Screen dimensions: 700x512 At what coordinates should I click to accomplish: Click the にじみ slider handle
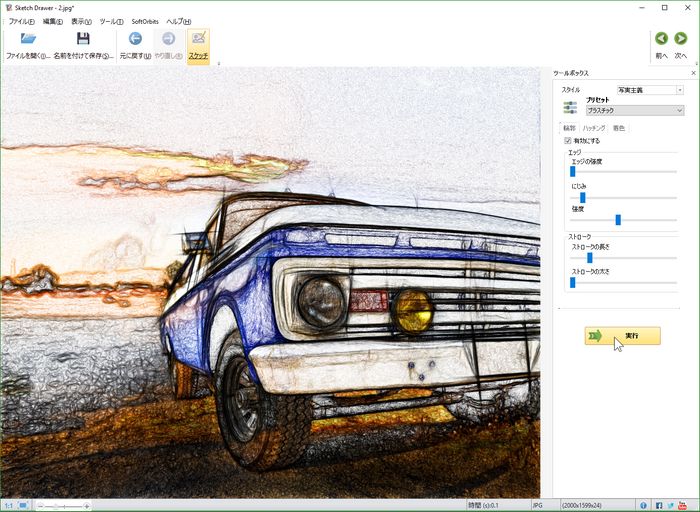[x=582, y=197]
